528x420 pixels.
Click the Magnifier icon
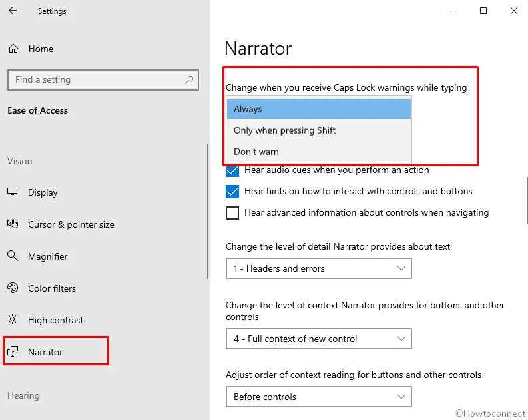point(13,256)
